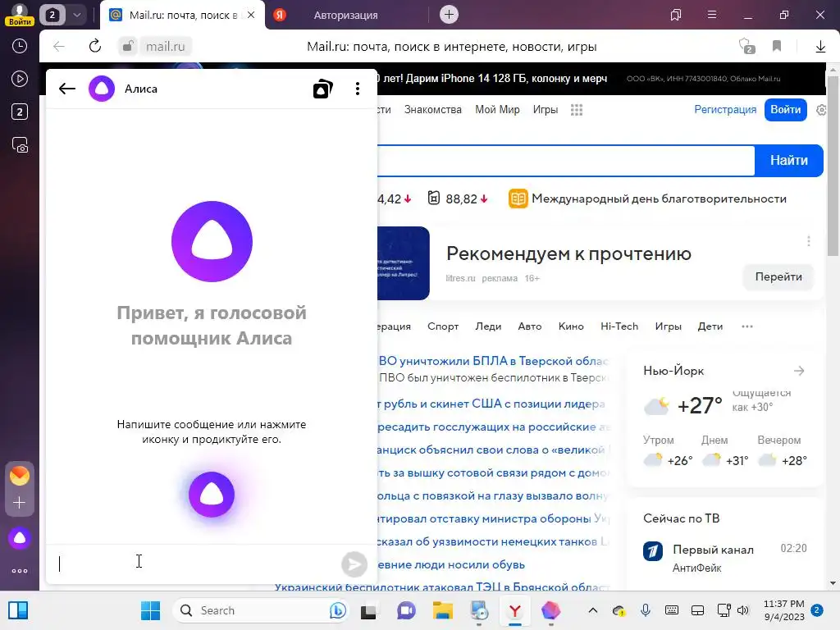The height and width of the screenshot is (630, 840).
Task: Open the bookmarks panel icon in title bar
Action: 676,15
